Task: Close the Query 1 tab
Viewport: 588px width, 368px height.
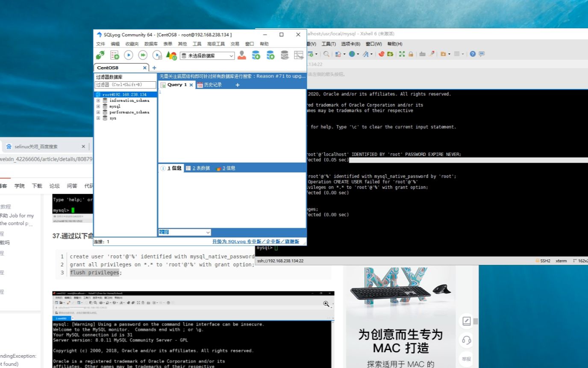Action: click(191, 85)
